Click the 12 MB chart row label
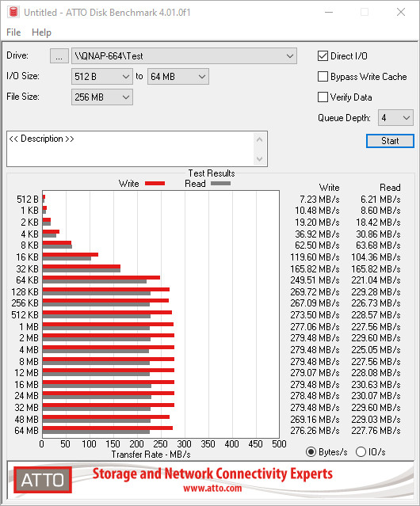 26,373
